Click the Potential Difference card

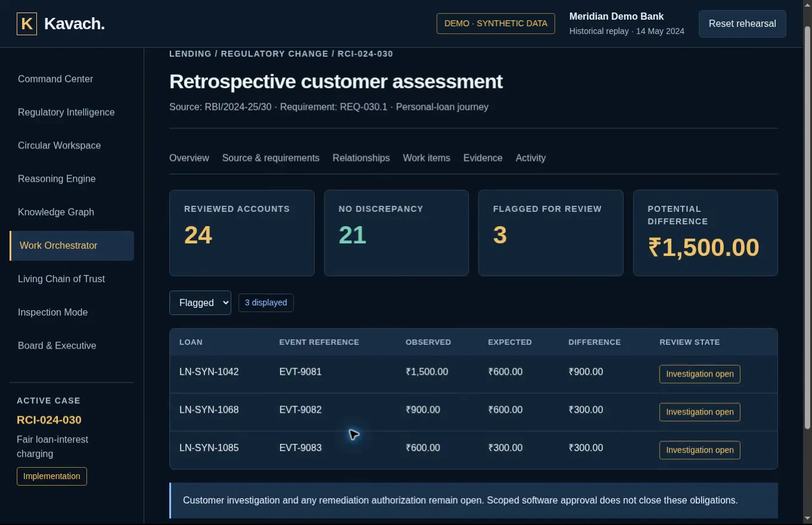pos(705,233)
